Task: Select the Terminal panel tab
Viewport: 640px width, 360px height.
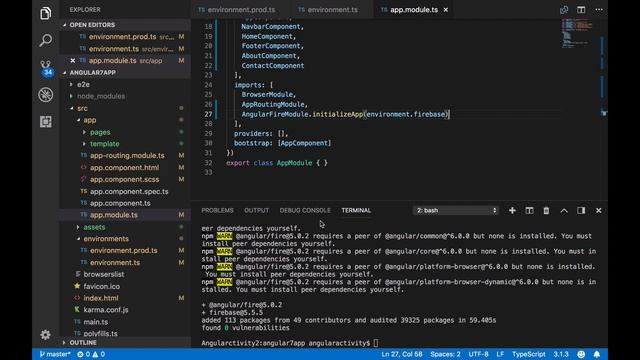Action: tap(356, 211)
